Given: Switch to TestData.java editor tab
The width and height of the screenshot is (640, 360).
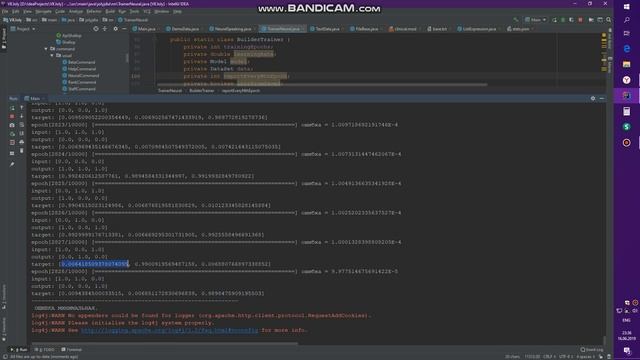Looking at the screenshot, I should tap(327, 29).
